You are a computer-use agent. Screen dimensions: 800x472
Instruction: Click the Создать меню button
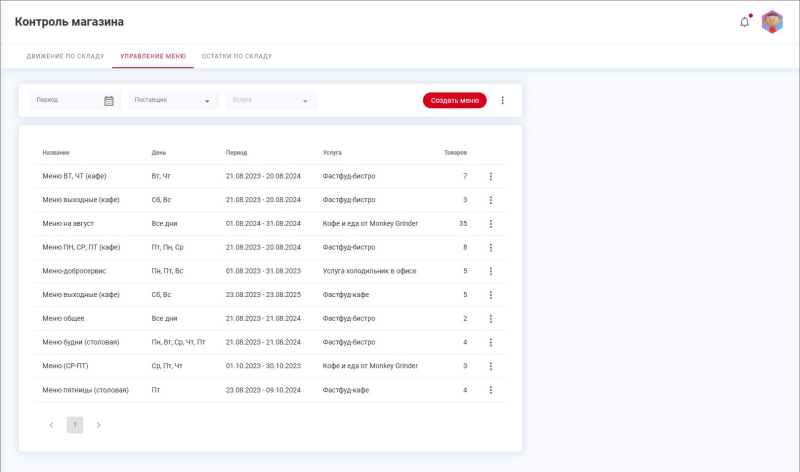point(454,100)
